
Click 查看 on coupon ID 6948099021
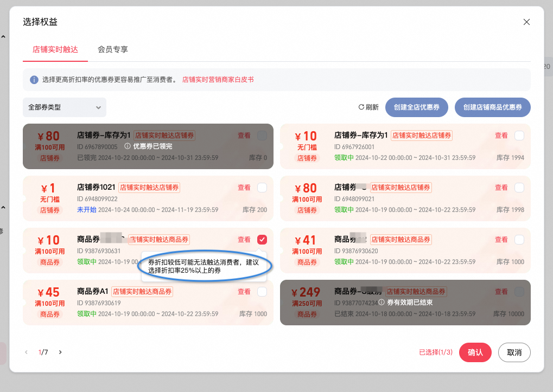(x=501, y=188)
